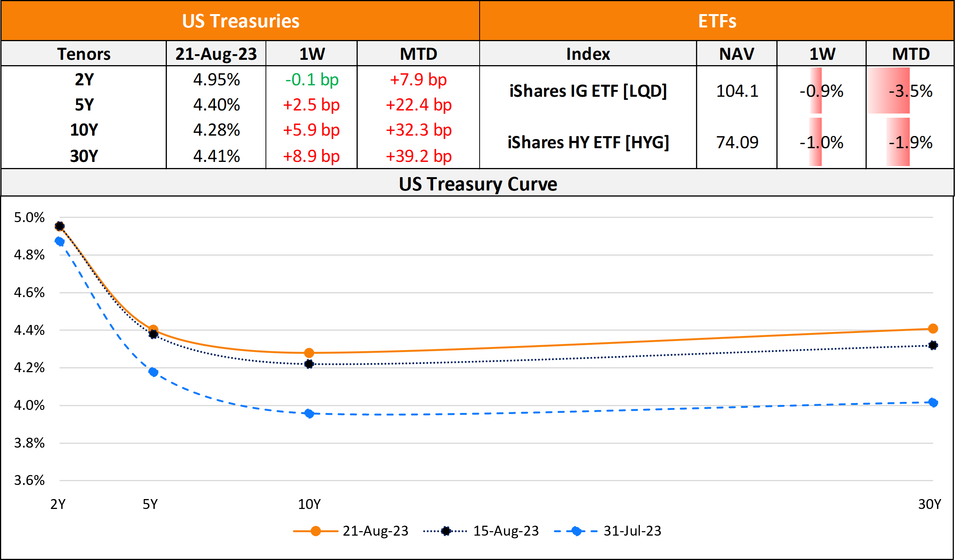The height and width of the screenshot is (560, 955).
Task: Select the iShares IG ETF [LQD] row label
Action: (x=588, y=91)
